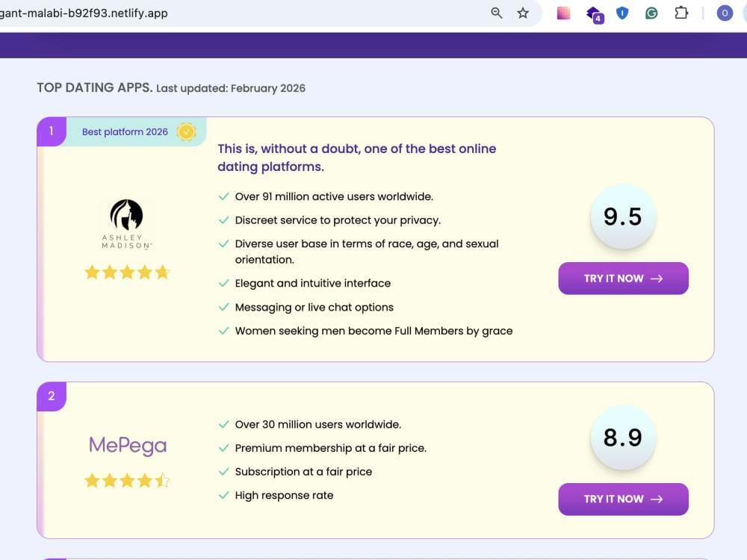Click 'Messaging or live chat options' line
This screenshot has width=747, height=560.
[x=314, y=307]
